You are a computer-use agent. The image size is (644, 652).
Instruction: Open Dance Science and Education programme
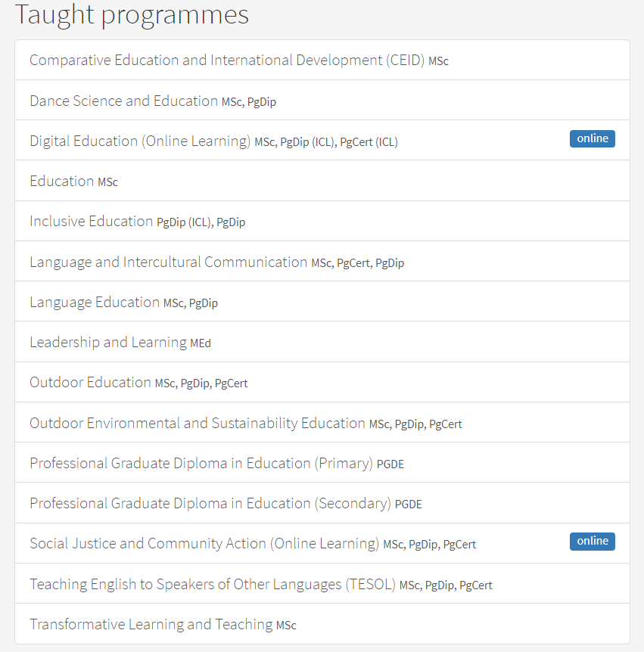point(123,101)
